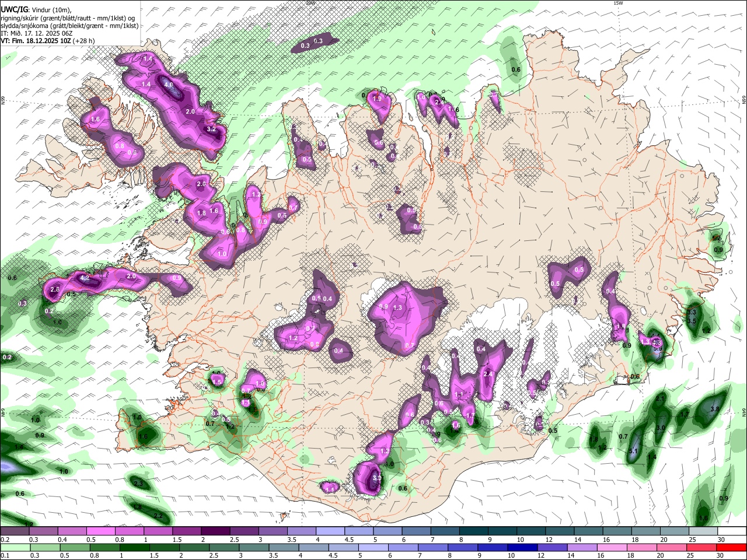Screen dimensions: 747x560
Task: Click the 3.5 rain value on east coast
Action: point(692,321)
